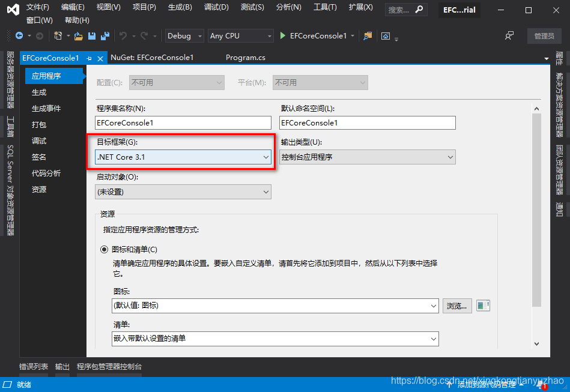Switch to the Program.cs tab
The width and height of the screenshot is (570, 392).
[246, 58]
